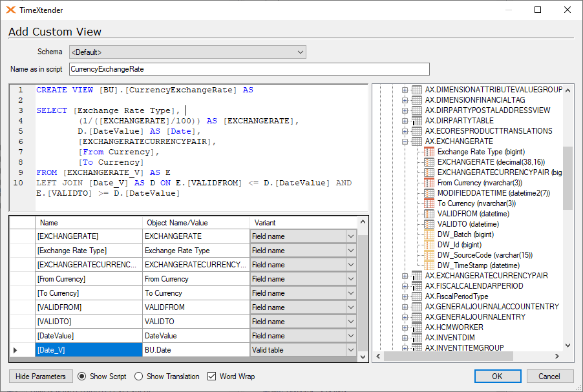Click the Name column header
Image resolution: width=583 pixels, height=392 pixels.
click(x=89, y=223)
